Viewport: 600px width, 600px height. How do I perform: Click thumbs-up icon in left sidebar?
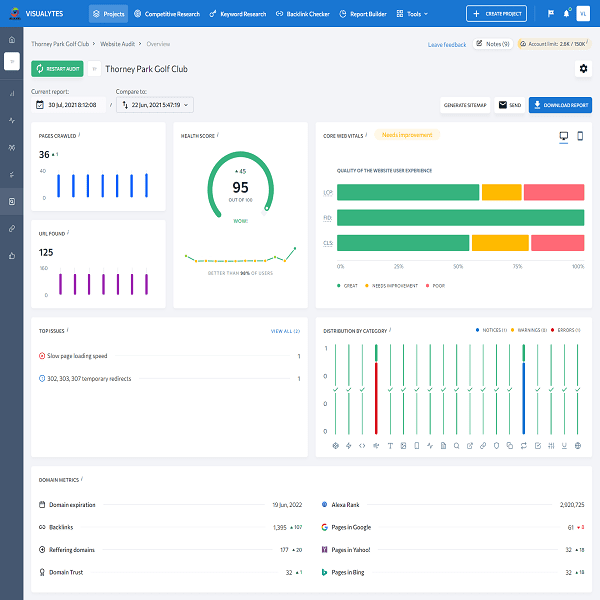point(12,256)
